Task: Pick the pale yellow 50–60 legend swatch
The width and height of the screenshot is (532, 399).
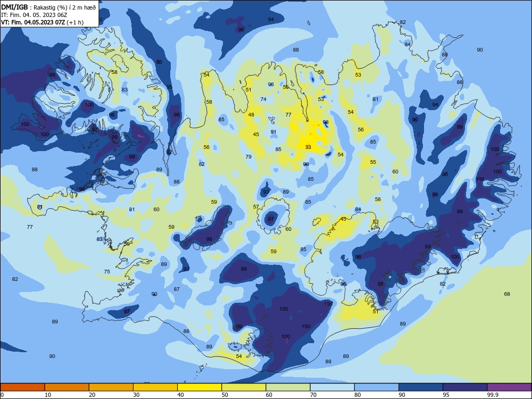Action: point(244,387)
